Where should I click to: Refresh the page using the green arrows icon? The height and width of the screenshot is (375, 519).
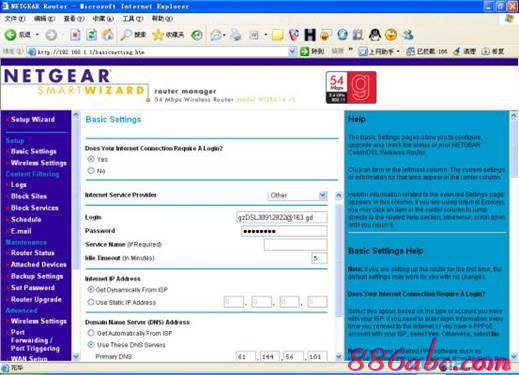[92, 35]
